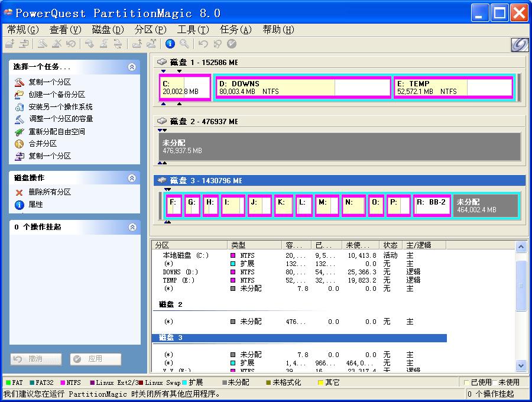
Task: Collapse the 0 个操作挂起 panel
Action: 132,227
